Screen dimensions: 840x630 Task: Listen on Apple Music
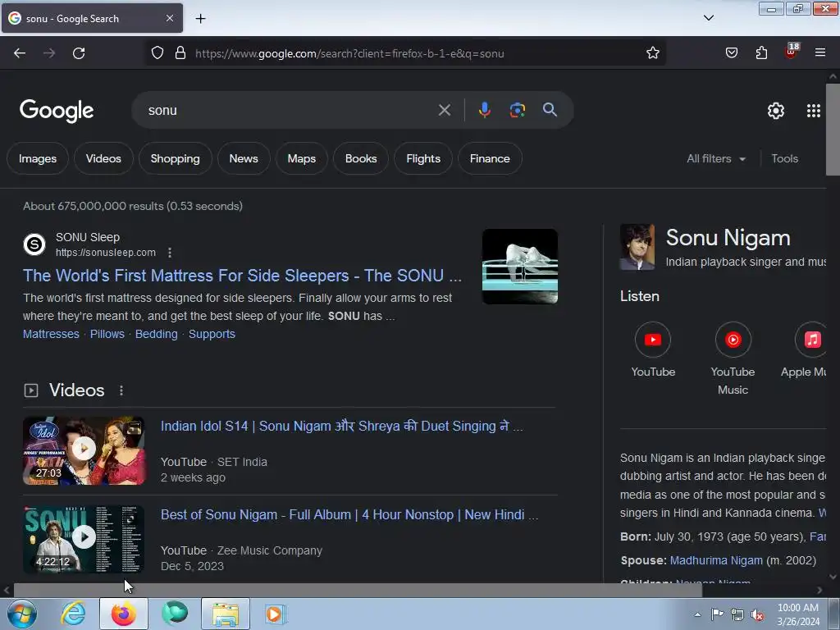tap(805, 349)
